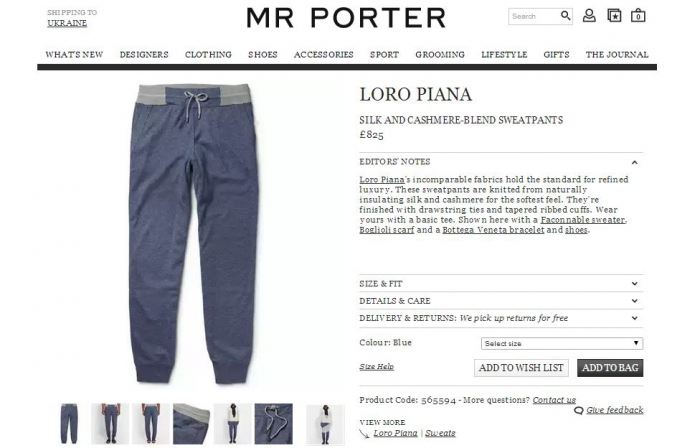Open the Size Help link

point(376,366)
